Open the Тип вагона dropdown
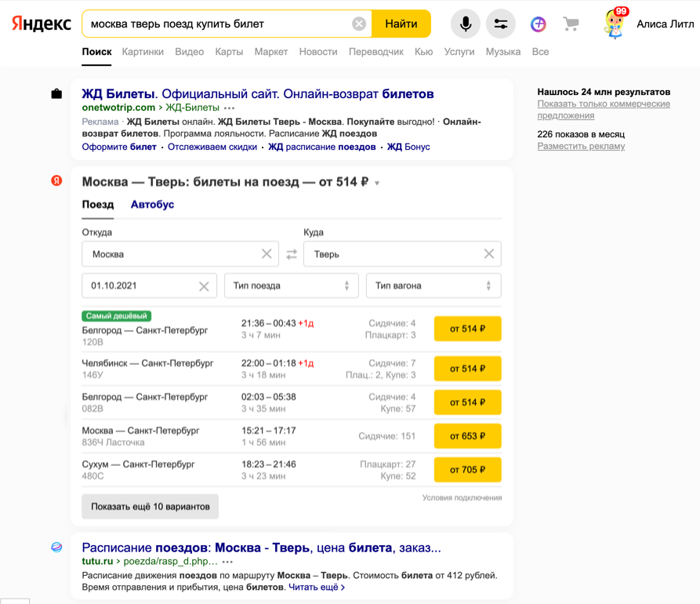The image size is (700, 604). point(433,286)
